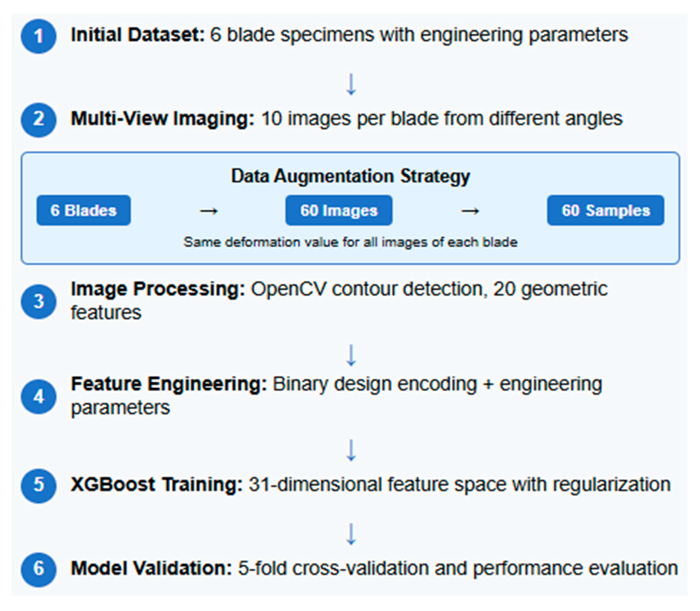700x611 pixels.
Task: Select the number 6 circle badge
Action: point(38,569)
